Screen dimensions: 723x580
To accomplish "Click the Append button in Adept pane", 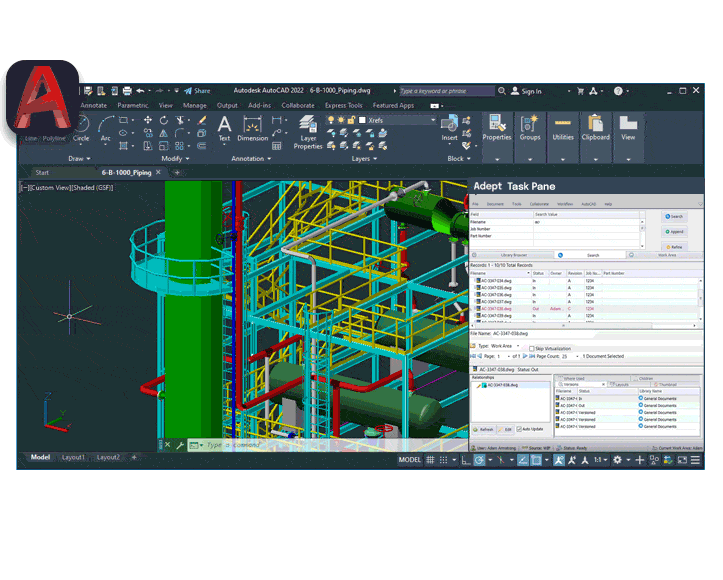I will pyautogui.click(x=674, y=231).
